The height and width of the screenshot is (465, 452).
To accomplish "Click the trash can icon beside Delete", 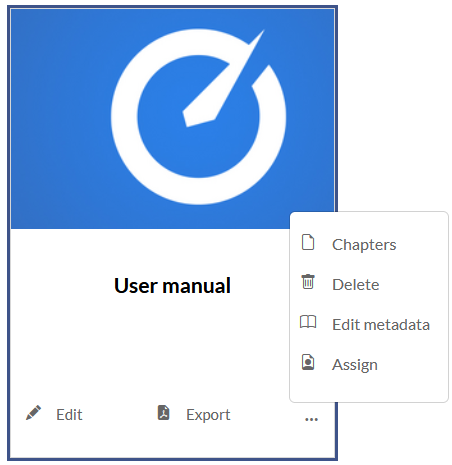I will coord(308,282).
